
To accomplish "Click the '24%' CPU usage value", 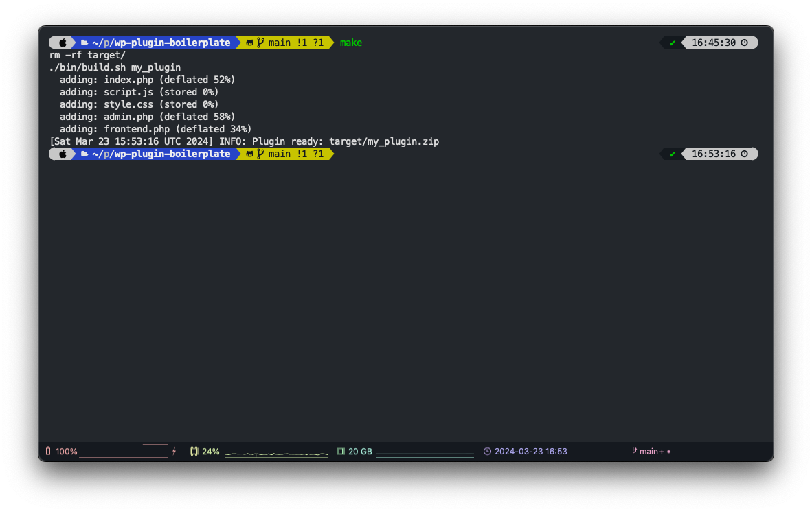I will [x=211, y=452].
